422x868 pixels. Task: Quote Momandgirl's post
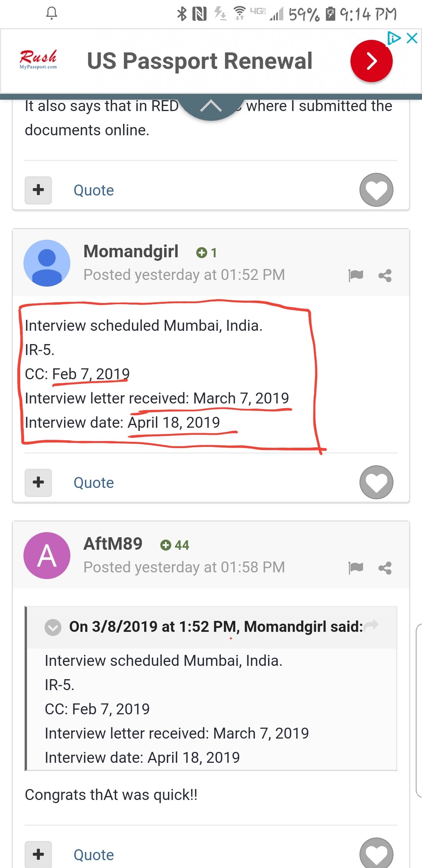tap(94, 483)
